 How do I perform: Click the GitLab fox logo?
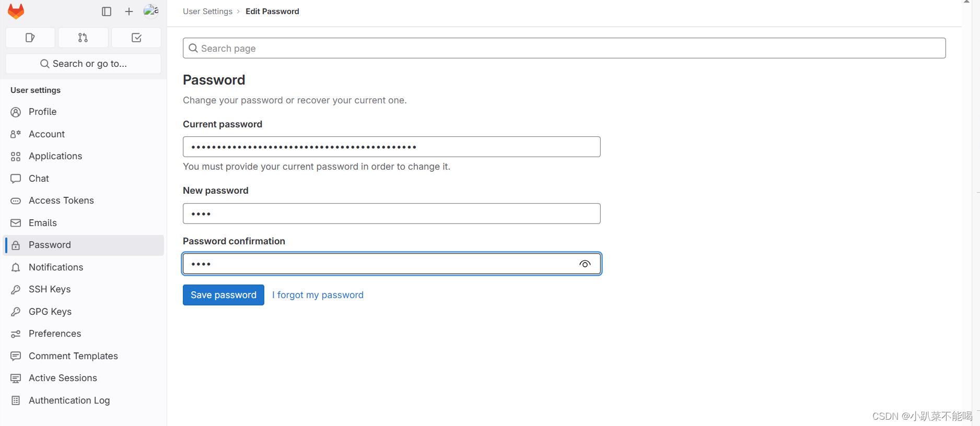pos(16,11)
